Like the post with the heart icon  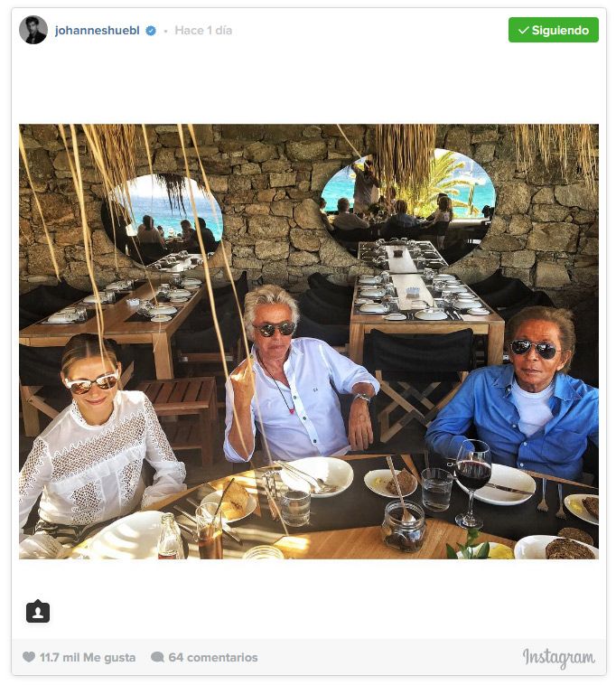(29, 657)
